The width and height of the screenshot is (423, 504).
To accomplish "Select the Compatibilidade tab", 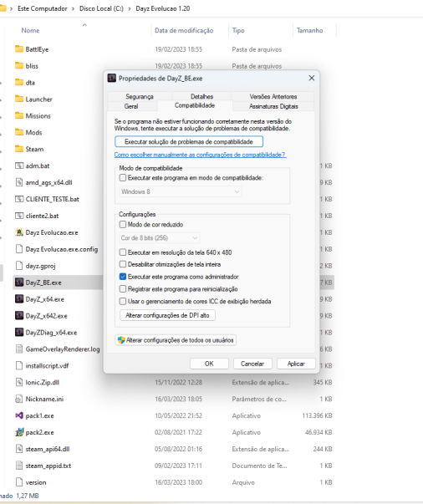I will click(195, 105).
